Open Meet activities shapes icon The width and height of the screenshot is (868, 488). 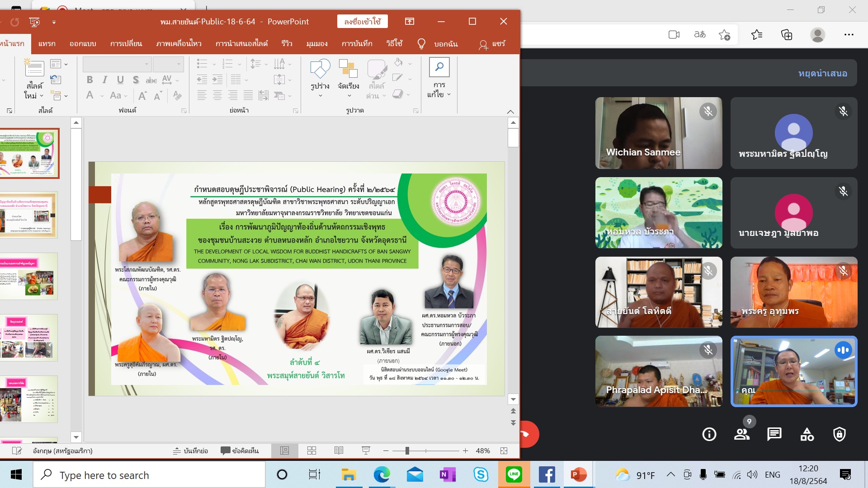point(807,434)
